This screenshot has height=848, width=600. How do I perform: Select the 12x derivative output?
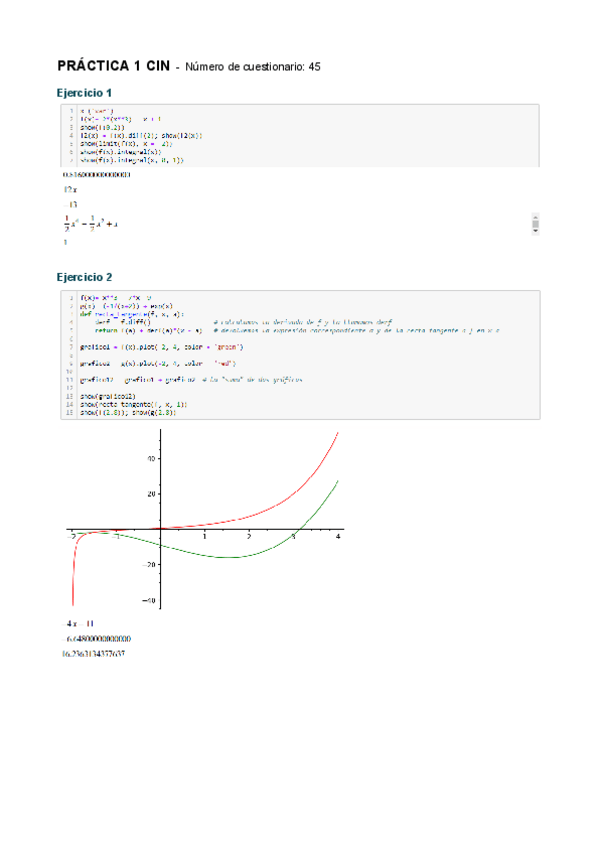(69, 189)
